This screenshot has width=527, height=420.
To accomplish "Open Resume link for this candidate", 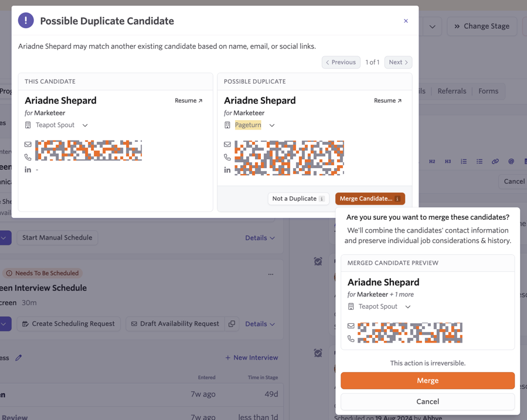I will pyautogui.click(x=189, y=100).
